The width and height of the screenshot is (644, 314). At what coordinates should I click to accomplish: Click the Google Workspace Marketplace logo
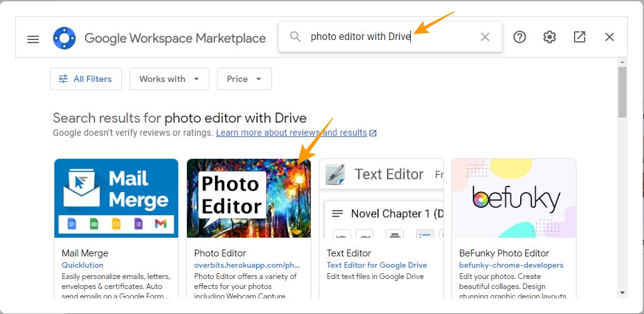[64, 38]
